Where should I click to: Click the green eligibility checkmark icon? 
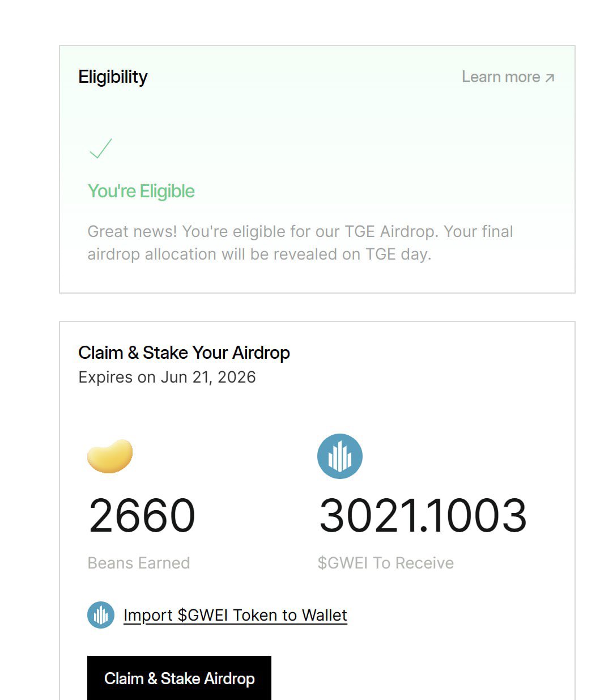(101, 149)
